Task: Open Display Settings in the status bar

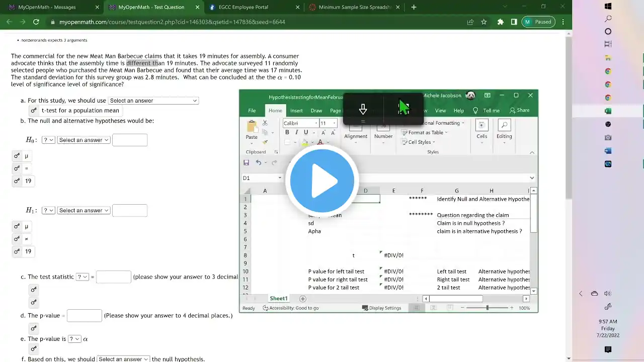Action: coord(382,308)
